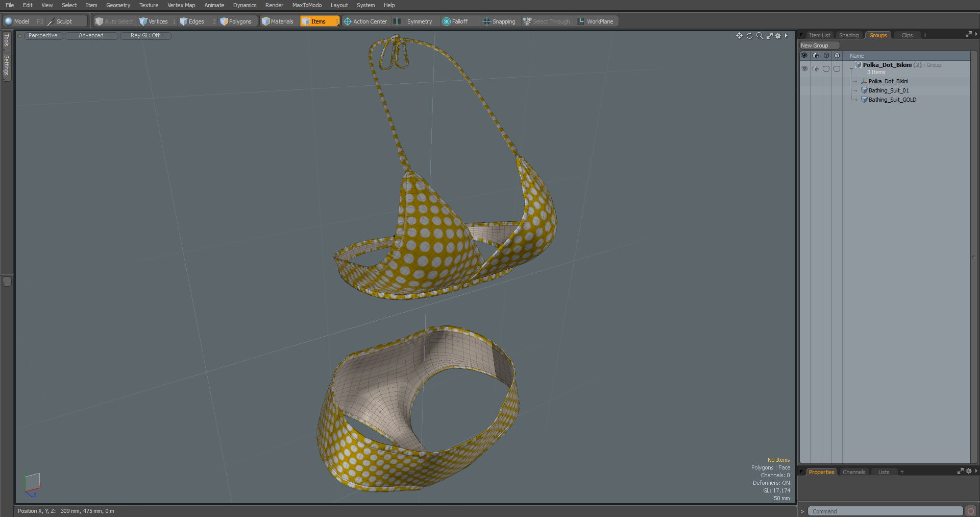This screenshot has height=517, width=980.
Task: Open viewport settings gear
Action: (x=778, y=36)
